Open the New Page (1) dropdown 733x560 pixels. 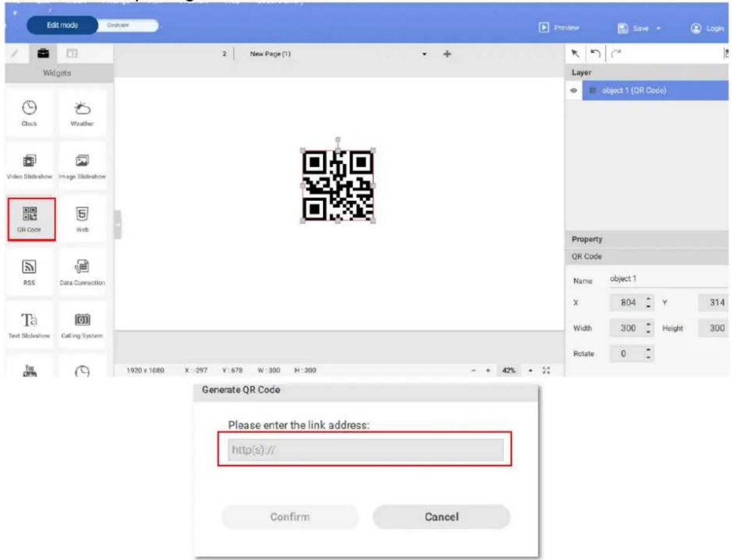pos(424,54)
